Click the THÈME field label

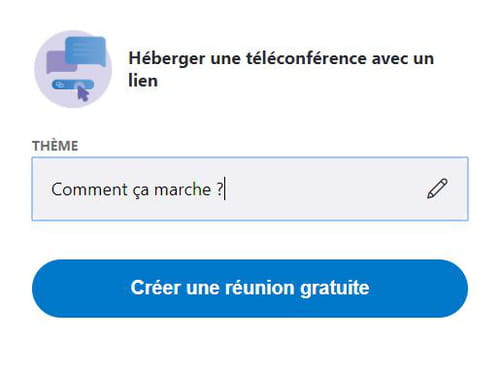coord(55,146)
